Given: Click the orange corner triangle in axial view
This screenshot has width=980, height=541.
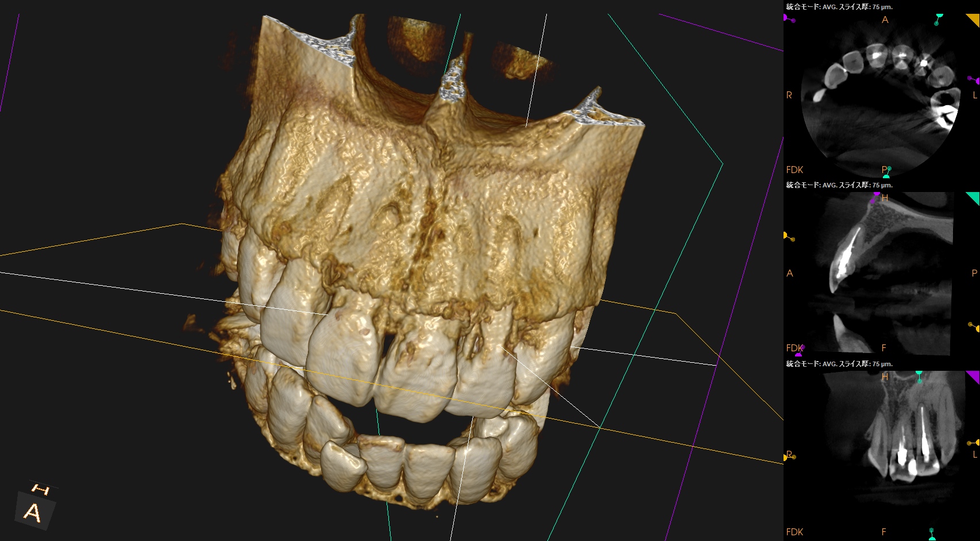Looking at the screenshot, I should tap(974, 18).
